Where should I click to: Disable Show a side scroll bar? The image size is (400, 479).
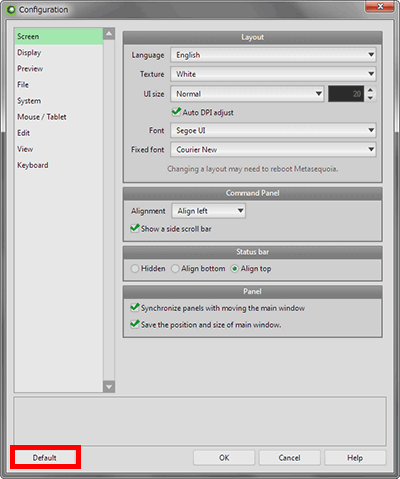click(135, 228)
